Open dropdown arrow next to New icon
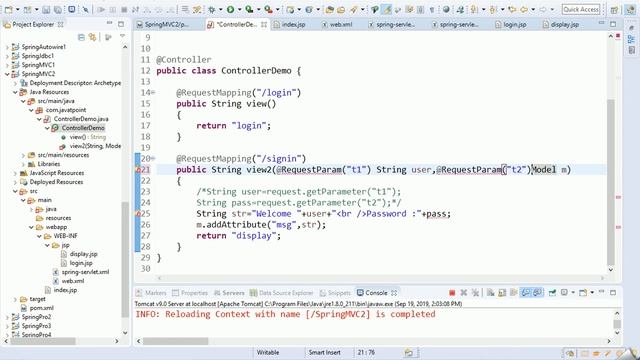640x360 pixels. coord(18,9)
